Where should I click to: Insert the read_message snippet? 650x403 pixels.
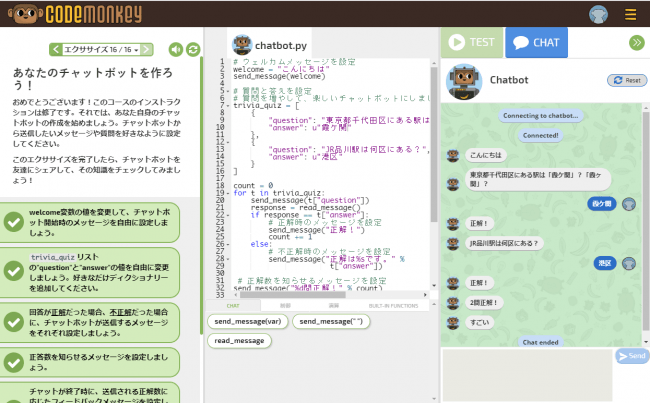(239, 341)
